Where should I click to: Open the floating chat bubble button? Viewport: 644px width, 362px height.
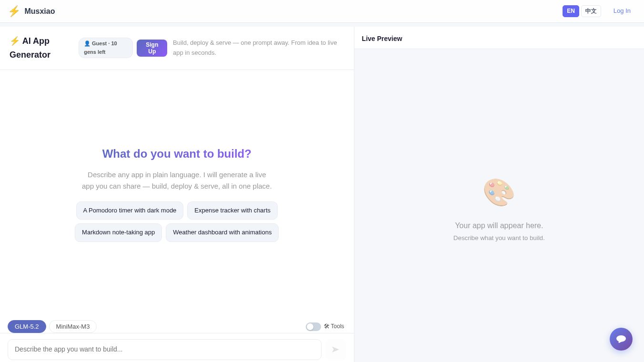[x=621, y=339]
